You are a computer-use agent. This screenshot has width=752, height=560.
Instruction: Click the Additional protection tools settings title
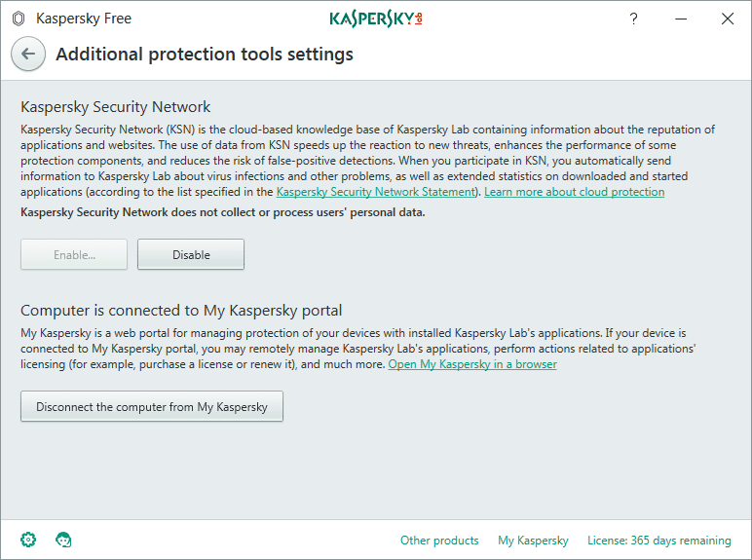pyautogui.click(x=205, y=55)
